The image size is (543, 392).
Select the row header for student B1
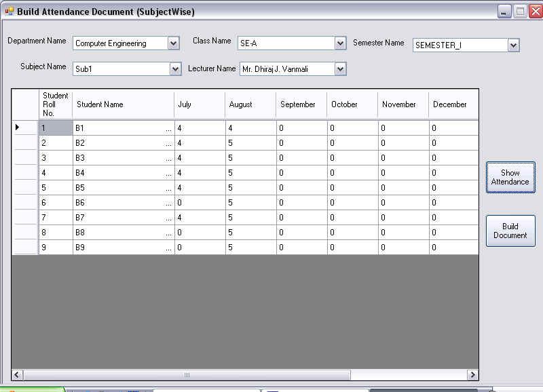coord(24,128)
